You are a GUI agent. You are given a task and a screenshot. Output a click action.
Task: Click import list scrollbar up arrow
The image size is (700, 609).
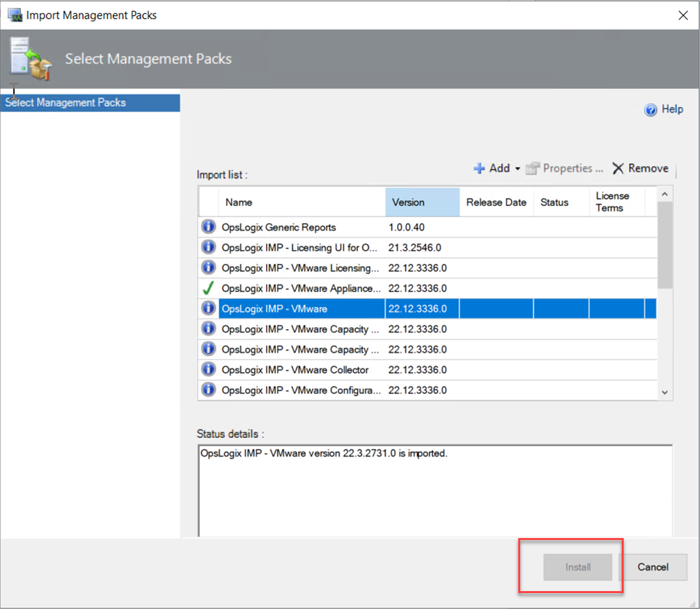click(665, 194)
